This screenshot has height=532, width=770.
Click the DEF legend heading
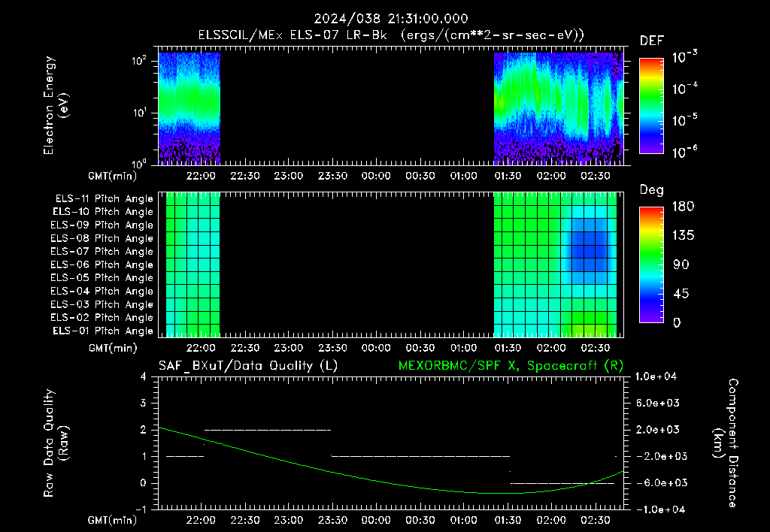652,41
